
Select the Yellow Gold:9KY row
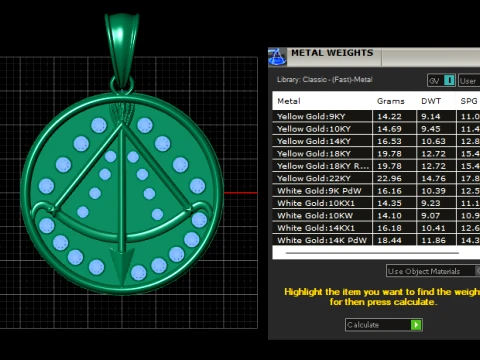point(376,116)
